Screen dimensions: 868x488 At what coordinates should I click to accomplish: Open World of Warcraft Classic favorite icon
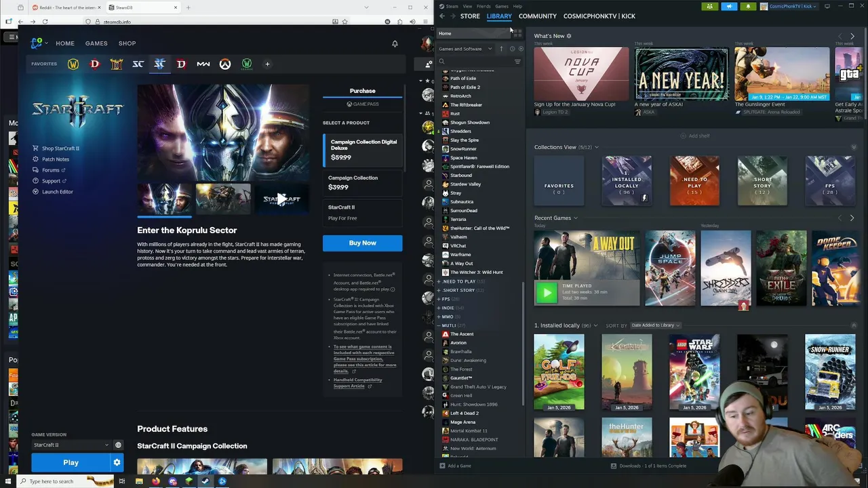click(x=247, y=64)
